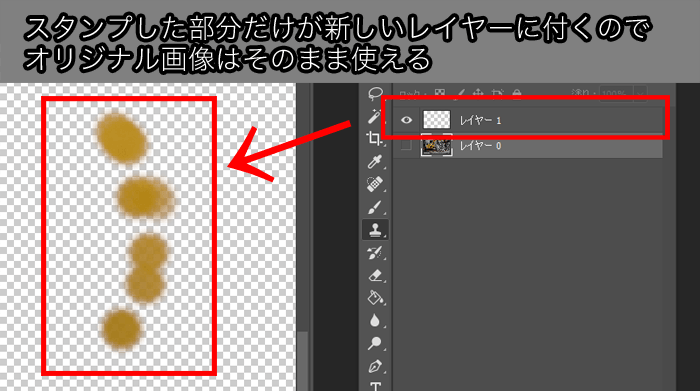
Task: Select the Pen tool
Action: (x=375, y=366)
